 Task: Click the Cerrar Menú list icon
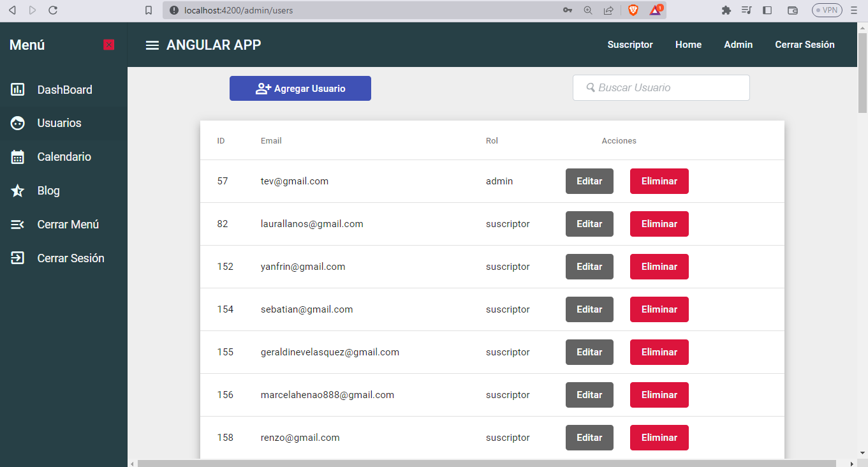click(x=17, y=224)
